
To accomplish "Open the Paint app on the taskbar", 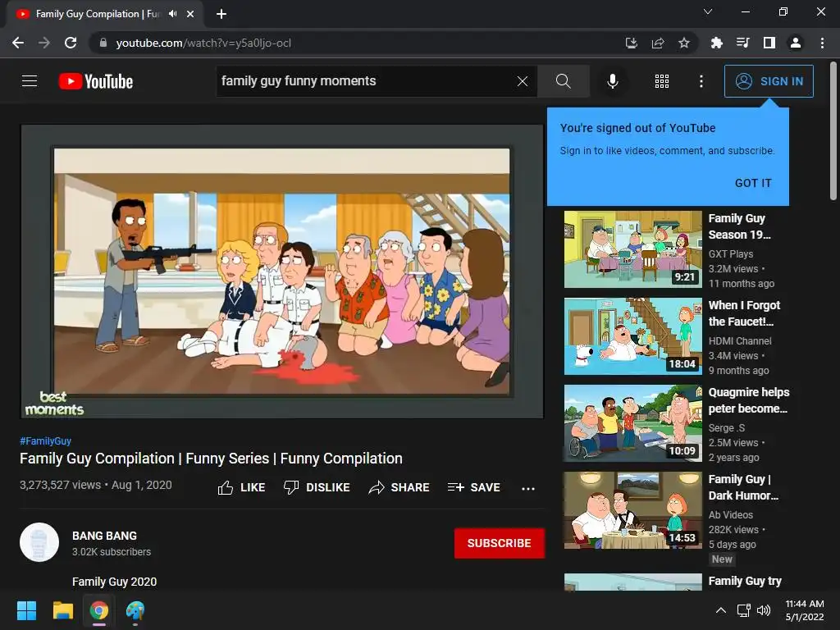I will [135, 610].
